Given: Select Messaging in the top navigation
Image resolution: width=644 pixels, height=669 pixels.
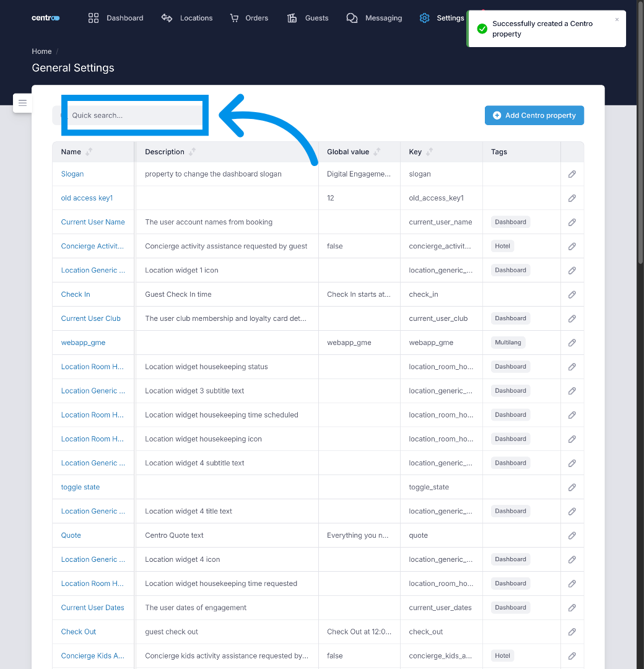Looking at the screenshot, I should click(383, 18).
